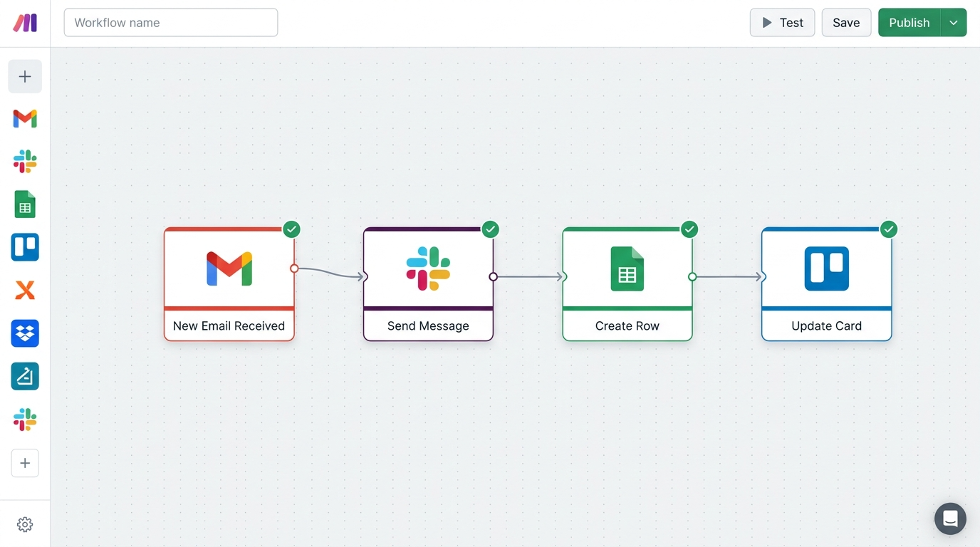The width and height of the screenshot is (980, 547).
Task: Click the green checkmark on New Email Received node
Action: coord(291,229)
